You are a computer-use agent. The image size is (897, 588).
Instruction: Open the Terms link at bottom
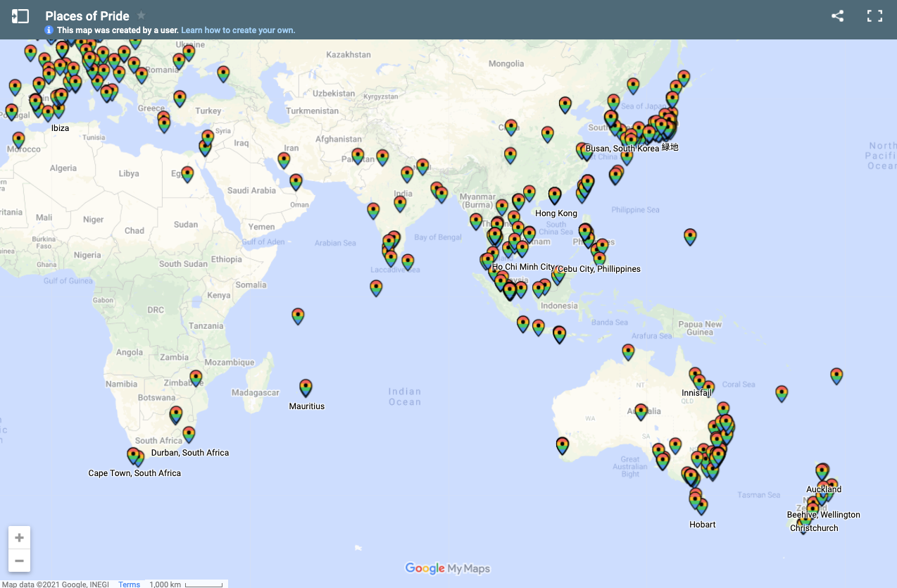click(x=130, y=584)
